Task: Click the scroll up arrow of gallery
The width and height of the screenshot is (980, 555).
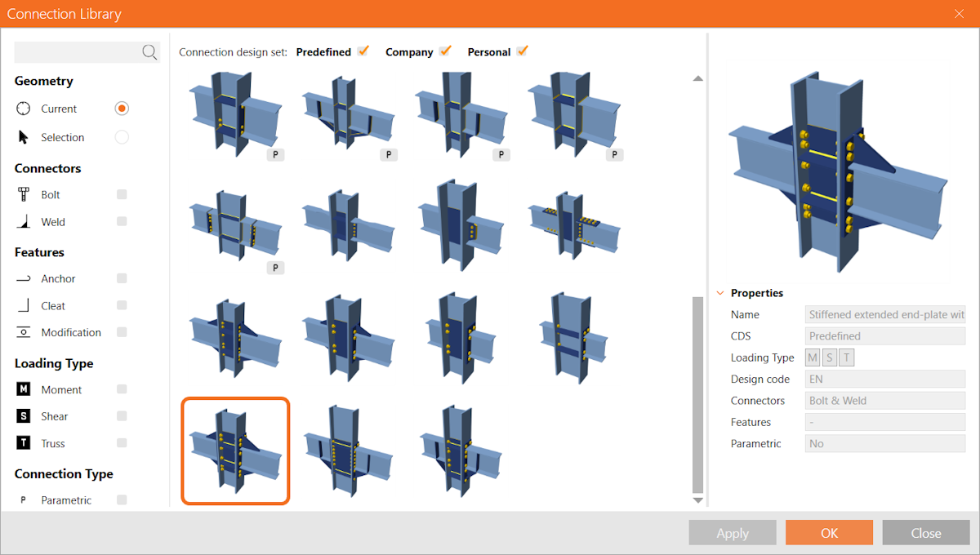Action: coord(697,78)
